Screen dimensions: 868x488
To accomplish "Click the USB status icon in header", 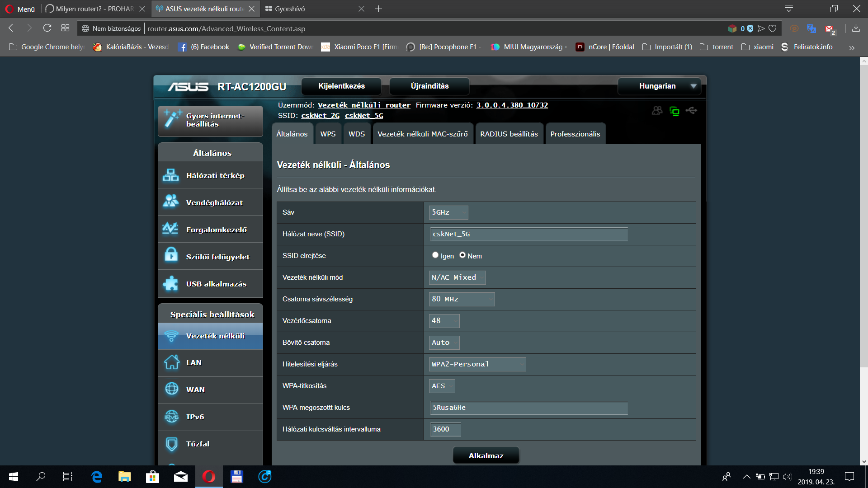I will click(x=691, y=110).
